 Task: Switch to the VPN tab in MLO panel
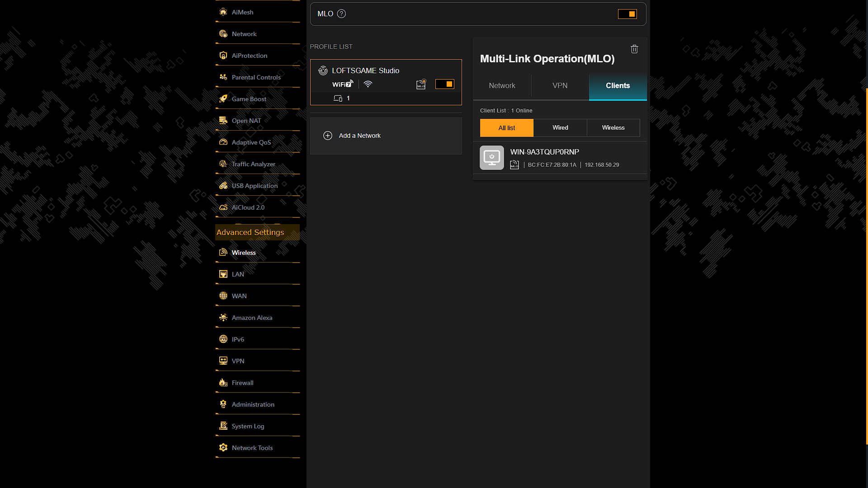(x=560, y=86)
